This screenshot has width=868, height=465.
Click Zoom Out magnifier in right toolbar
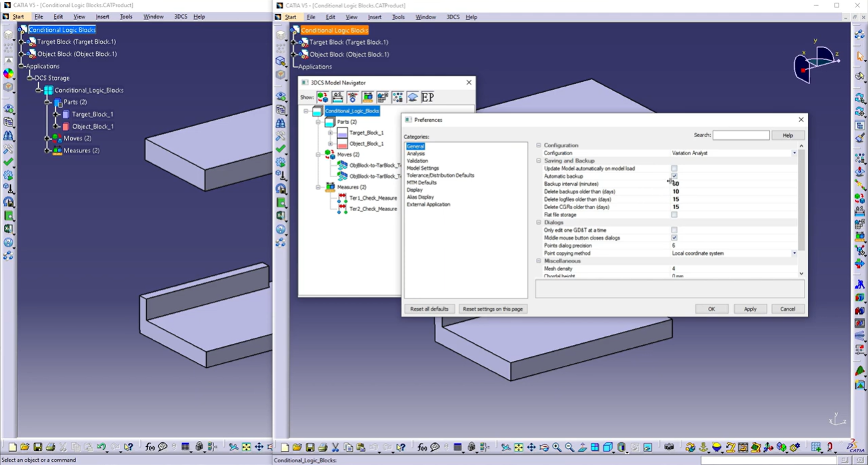point(569,448)
